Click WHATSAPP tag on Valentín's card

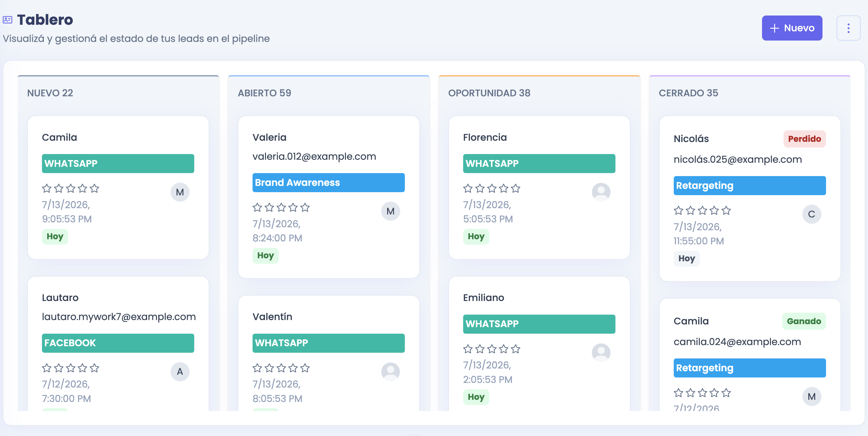click(329, 343)
